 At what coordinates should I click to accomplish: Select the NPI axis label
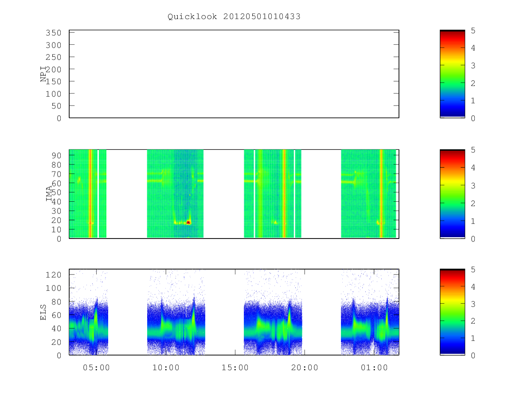tap(43, 74)
